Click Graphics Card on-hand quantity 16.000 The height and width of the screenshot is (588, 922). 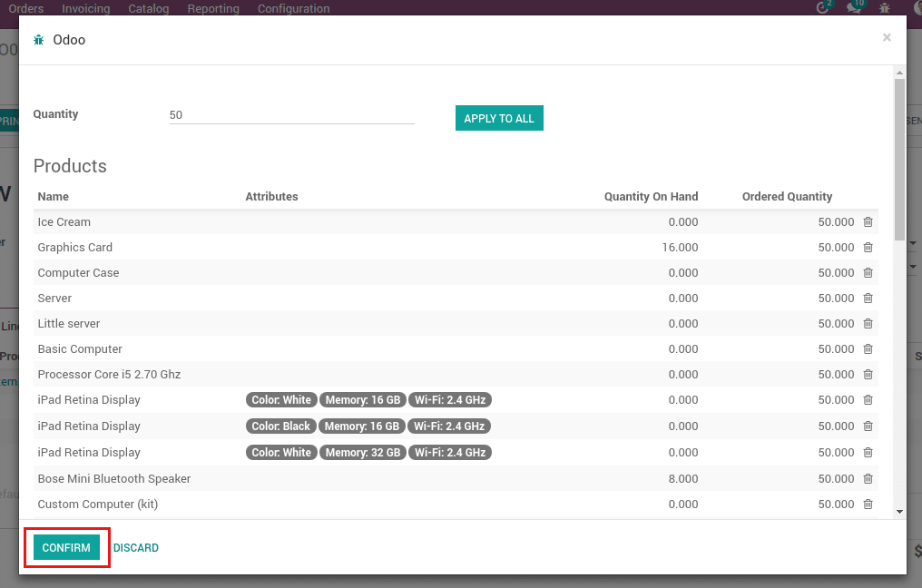(680, 248)
